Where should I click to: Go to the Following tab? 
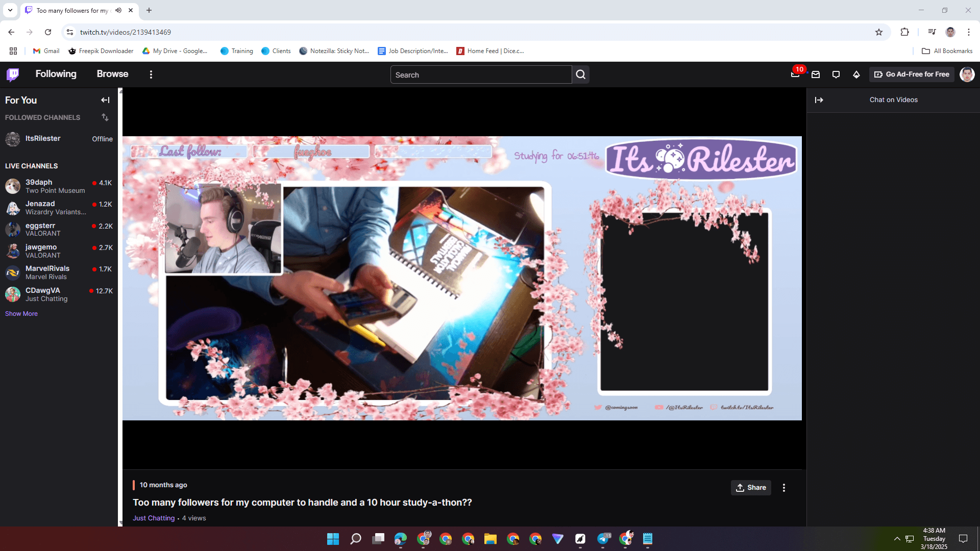coord(56,74)
